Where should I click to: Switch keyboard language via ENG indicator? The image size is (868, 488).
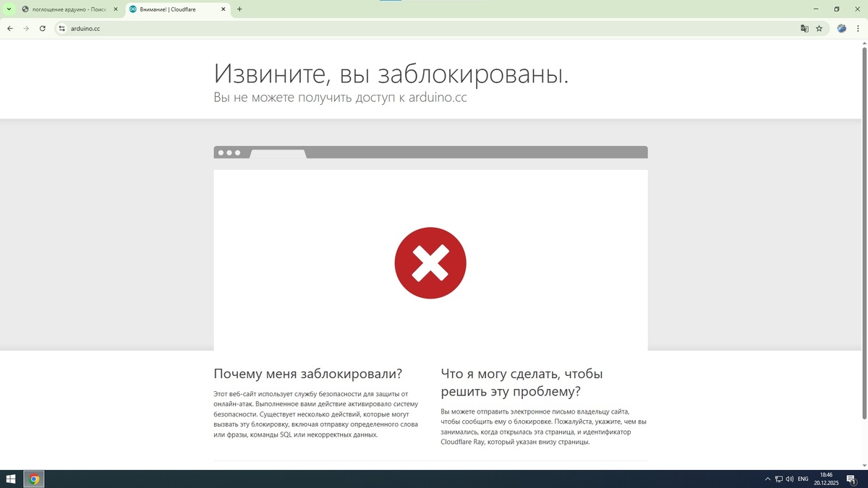tap(803, 479)
